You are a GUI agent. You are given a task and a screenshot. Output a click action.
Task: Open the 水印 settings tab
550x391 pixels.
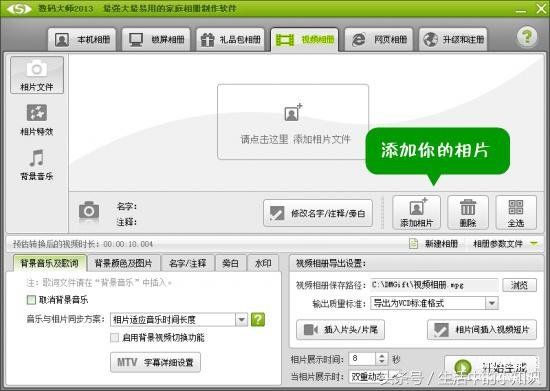pos(263,263)
